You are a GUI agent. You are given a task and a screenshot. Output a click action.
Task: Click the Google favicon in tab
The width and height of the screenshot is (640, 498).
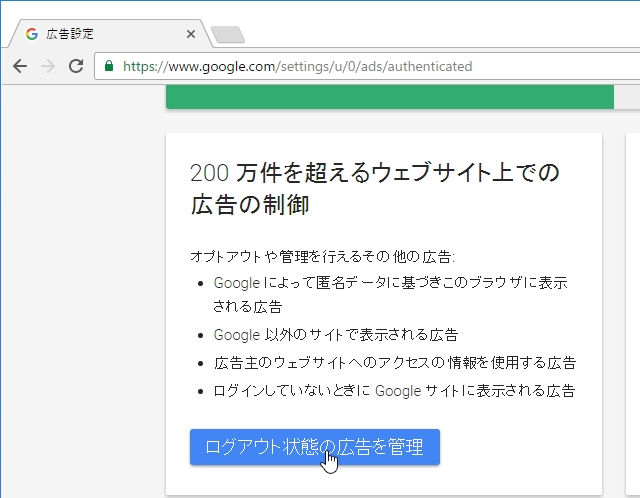(x=31, y=34)
